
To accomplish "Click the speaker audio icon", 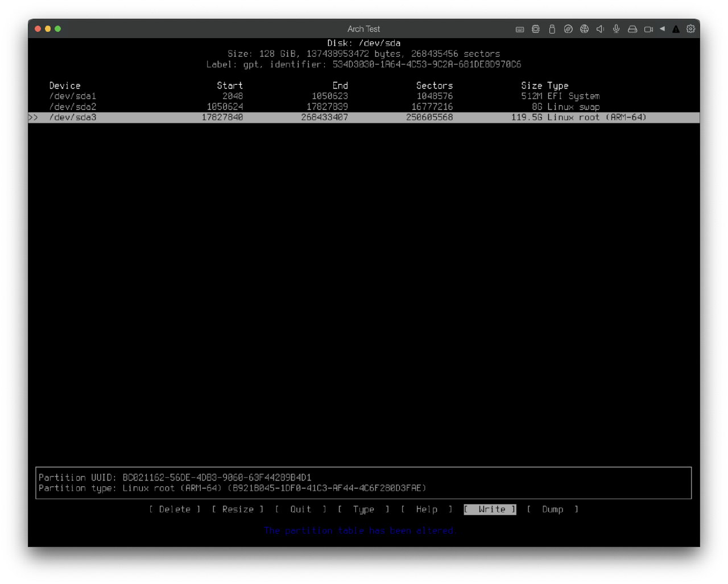I will coord(600,29).
